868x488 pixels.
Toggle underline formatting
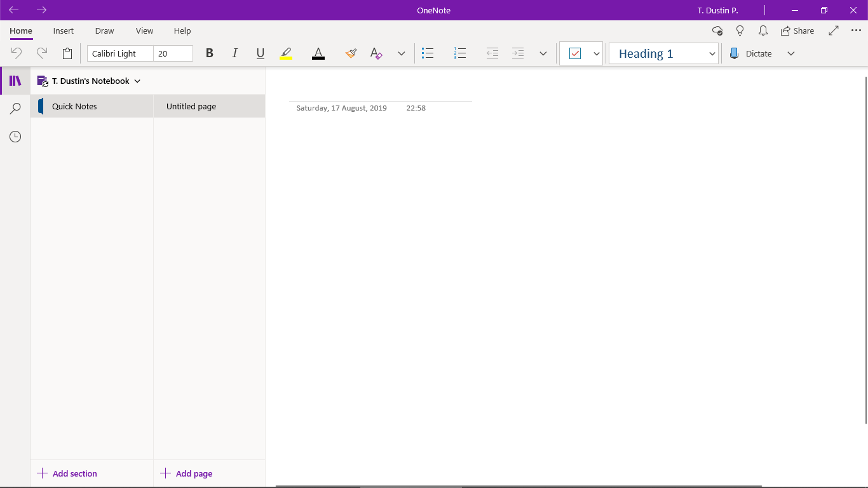pos(261,53)
